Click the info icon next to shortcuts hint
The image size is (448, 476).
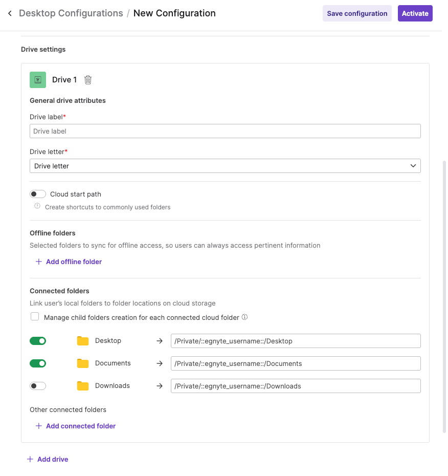pos(37,206)
